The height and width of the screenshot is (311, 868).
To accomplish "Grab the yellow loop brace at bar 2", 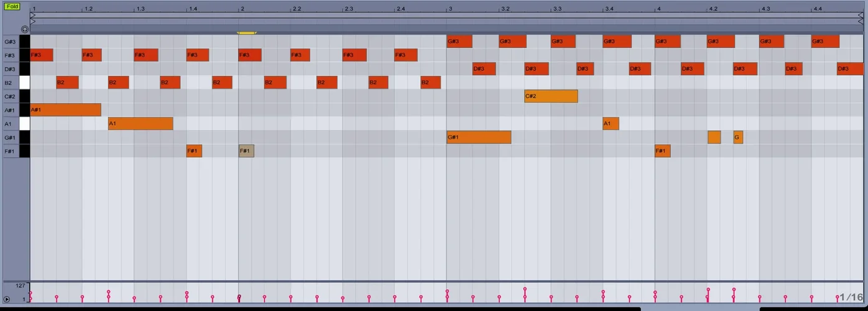I will 247,33.
